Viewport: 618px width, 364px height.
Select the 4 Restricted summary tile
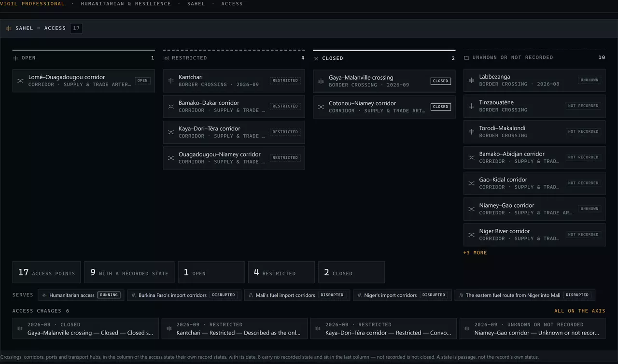click(281, 272)
